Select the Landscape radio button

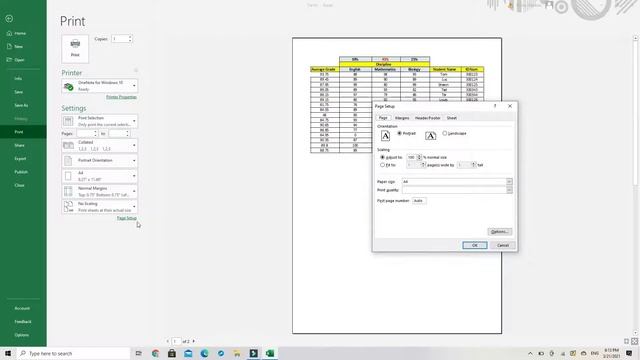(445, 133)
